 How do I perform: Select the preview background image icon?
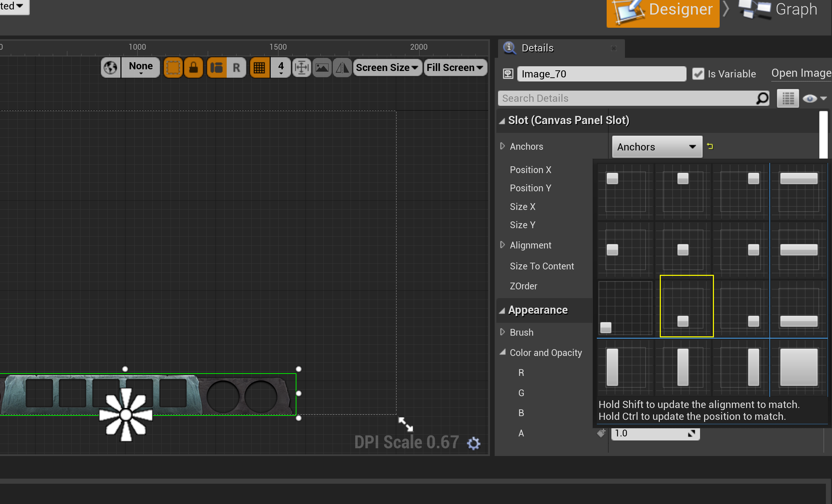322,68
